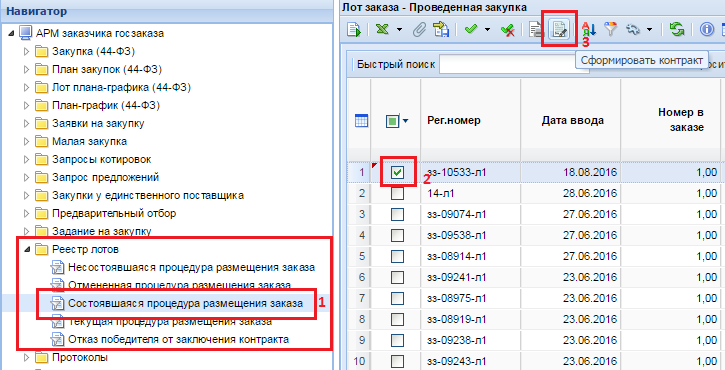Click the date cell 18.08.2016

590,173
